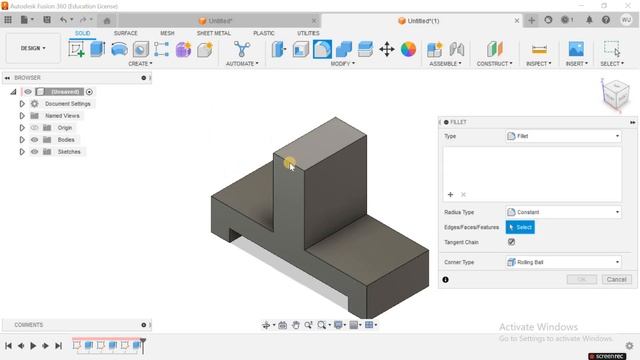This screenshot has height=360, width=640.
Task: Switch to the Mesh tab
Action: (167, 33)
